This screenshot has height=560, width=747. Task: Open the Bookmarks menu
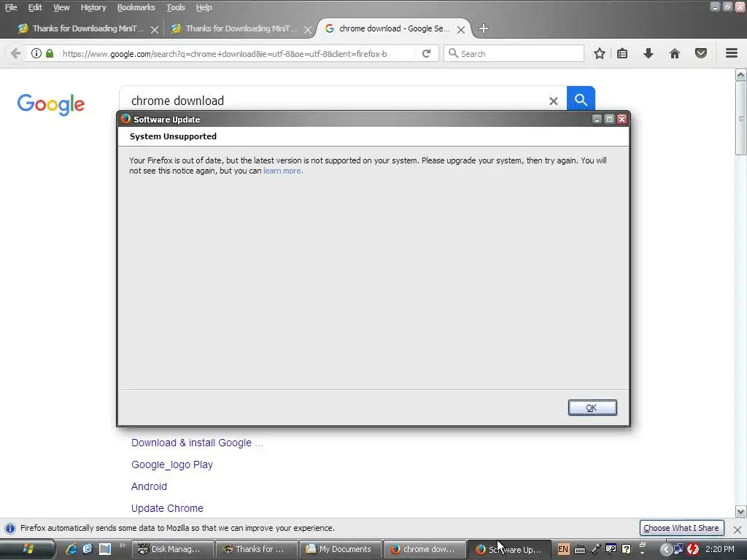point(136,7)
